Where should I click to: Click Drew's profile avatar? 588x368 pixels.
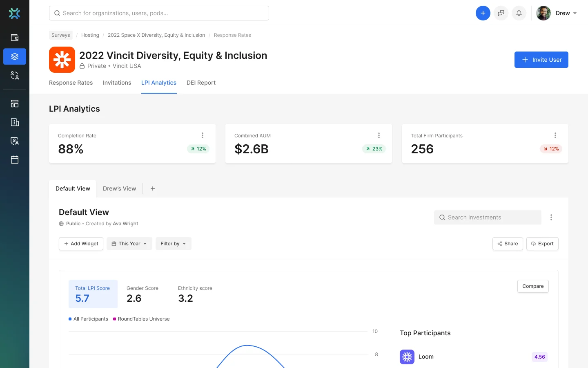(x=543, y=13)
